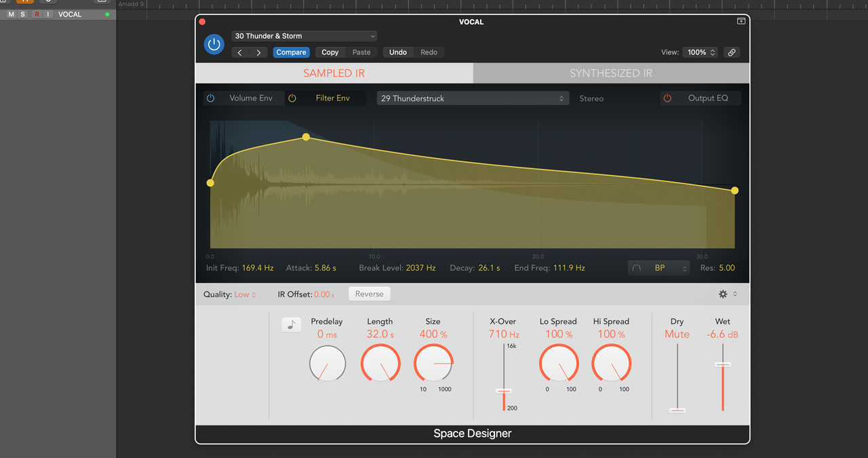Click the Paste button
868x458 pixels.
coord(361,52)
